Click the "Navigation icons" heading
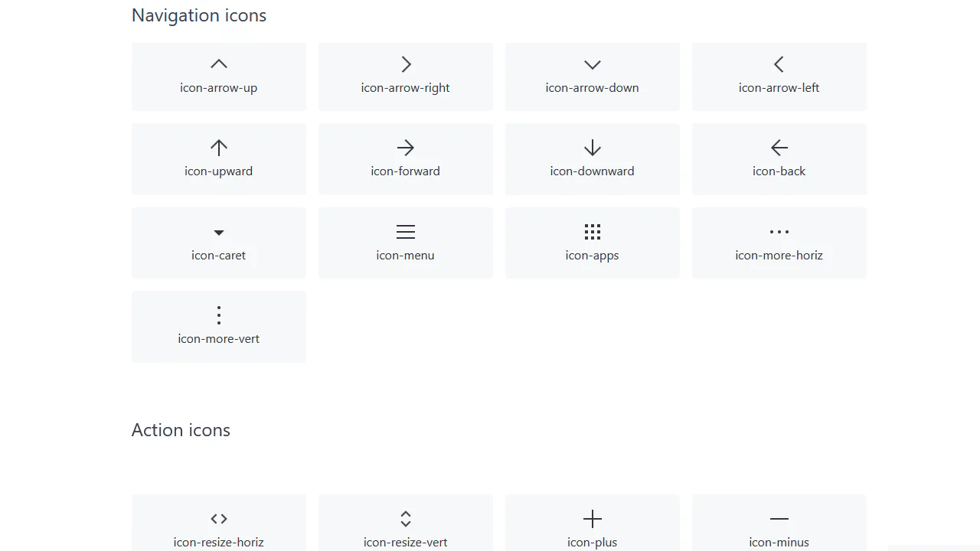This screenshot has height=551, width=980. (x=199, y=16)
